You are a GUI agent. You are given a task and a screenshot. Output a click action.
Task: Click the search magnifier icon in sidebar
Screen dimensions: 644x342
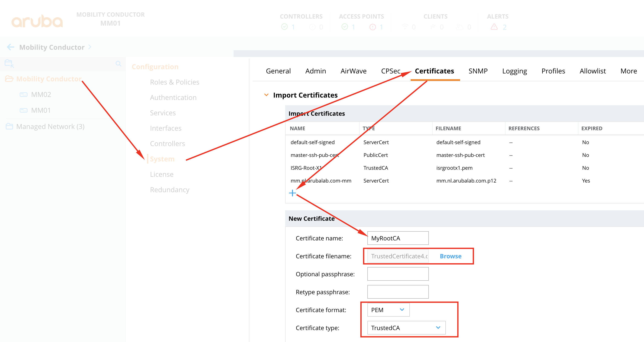pyautogui.click(x=118, y=64)
